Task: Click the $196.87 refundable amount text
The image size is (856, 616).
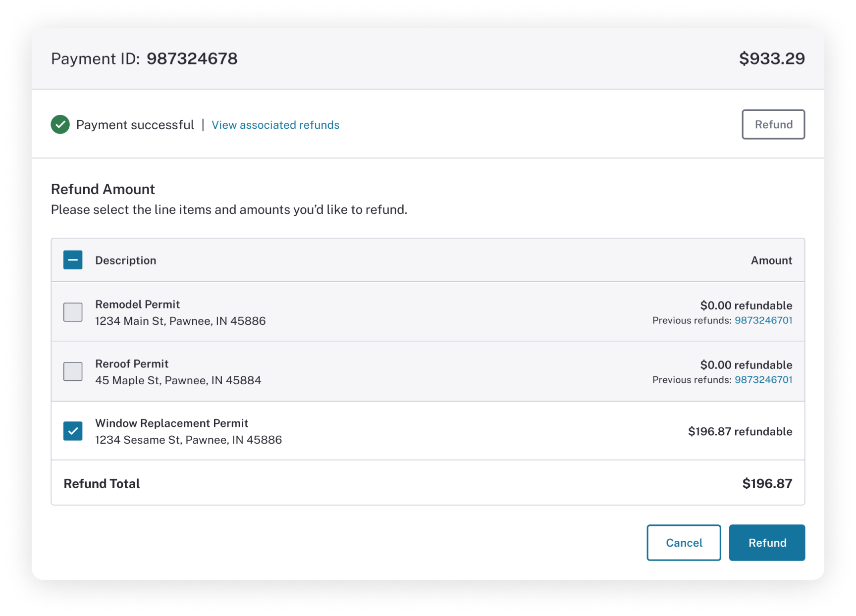Action: [740, 431]
